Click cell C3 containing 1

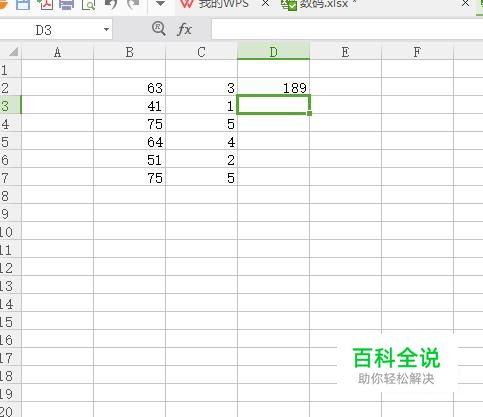click(201, 106)
